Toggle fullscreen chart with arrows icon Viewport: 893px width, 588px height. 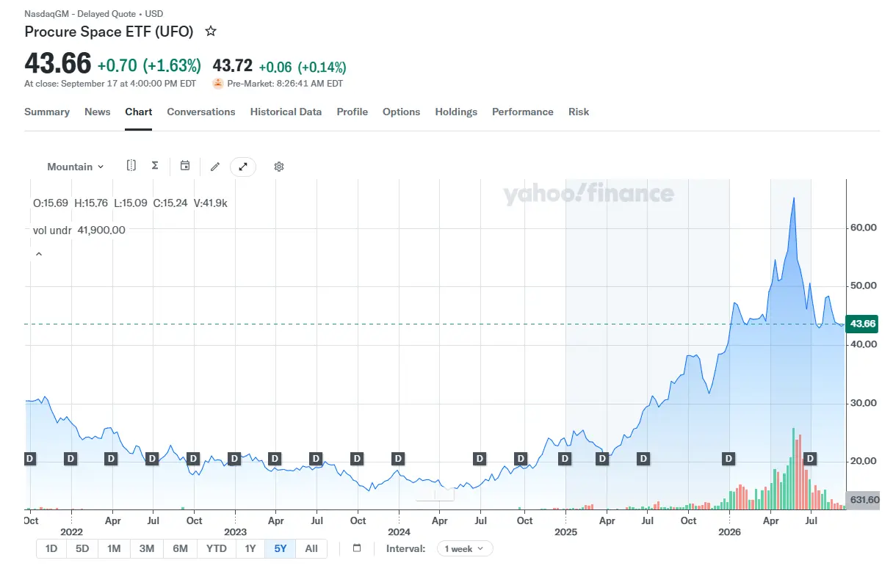tap(243, 167)
